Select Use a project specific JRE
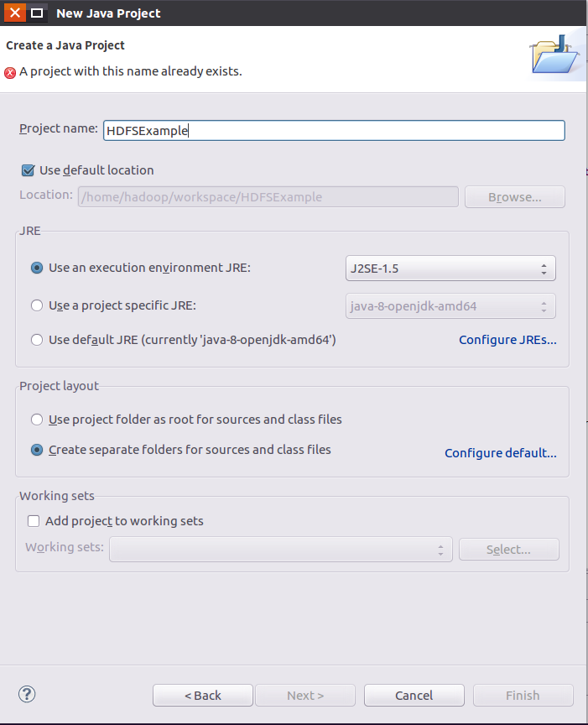This screenshot has width=588, height=725. 37,305
